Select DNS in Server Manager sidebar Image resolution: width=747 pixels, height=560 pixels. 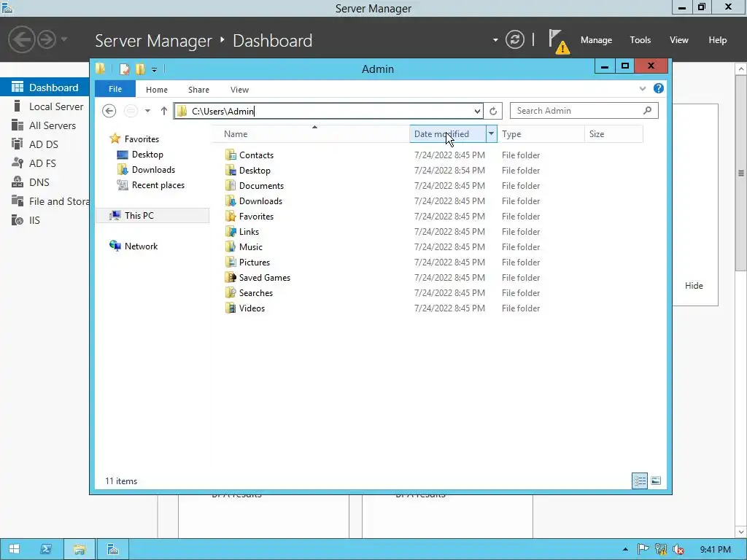click(44, 182)
